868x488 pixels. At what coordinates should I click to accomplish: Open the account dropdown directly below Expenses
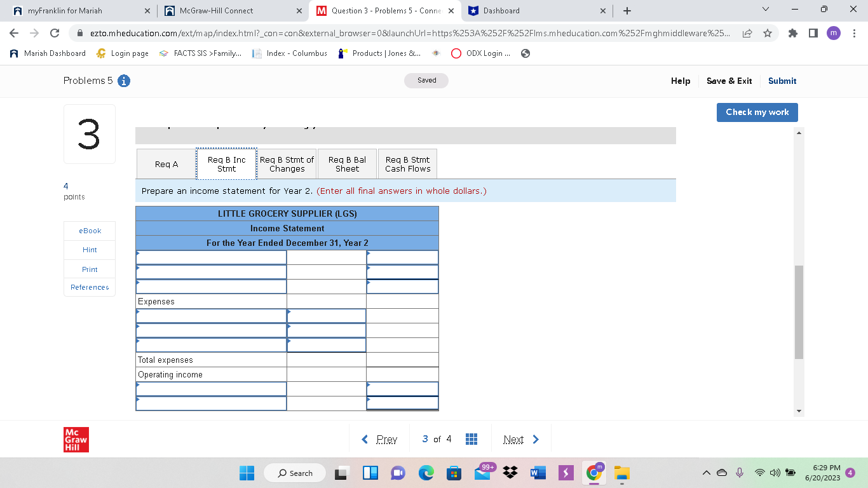[211, 316]
